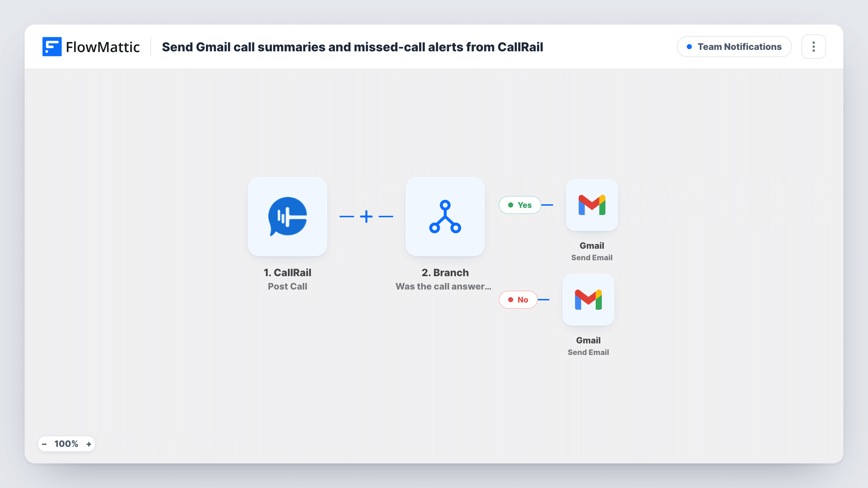Click the 'Was the call answer...' text
This screenshot has height=488, width=868.
[443, 286]
